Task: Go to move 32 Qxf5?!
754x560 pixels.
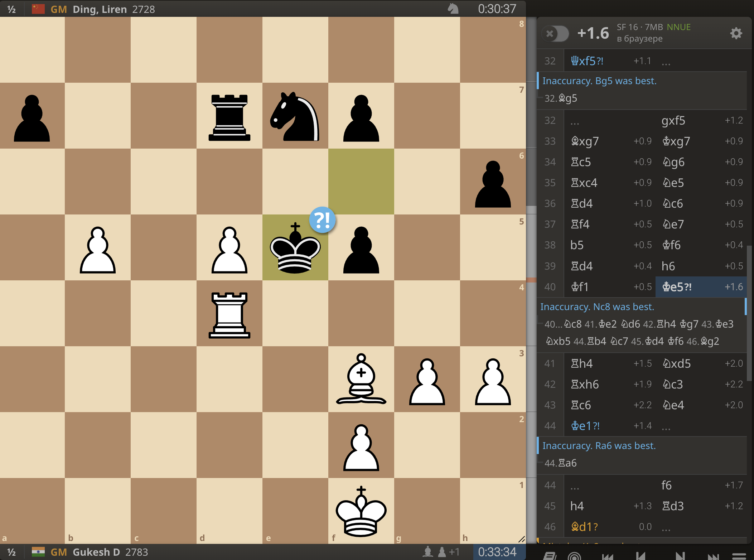Action: (587, 61)
